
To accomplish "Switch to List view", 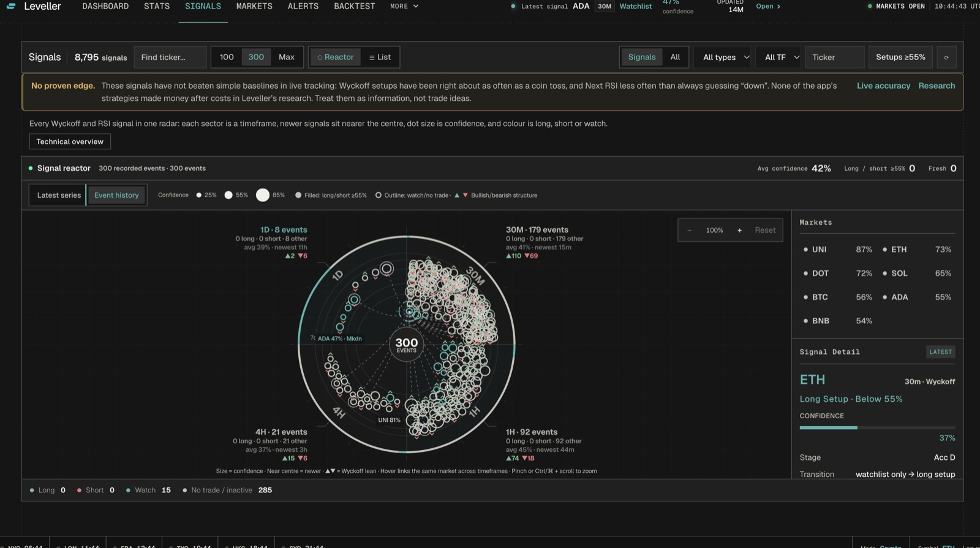I will [x=380, y=57].
